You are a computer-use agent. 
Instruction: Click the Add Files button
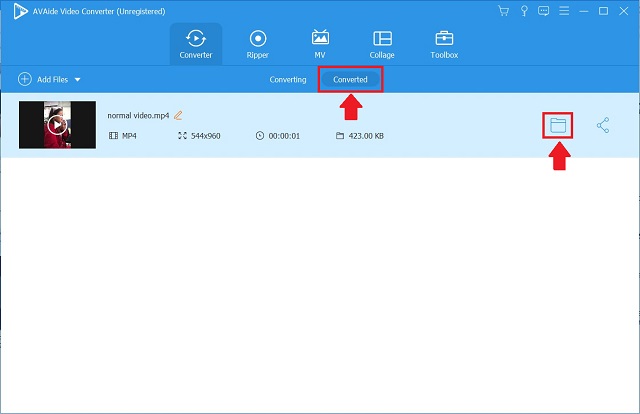[x=43, y=79]
